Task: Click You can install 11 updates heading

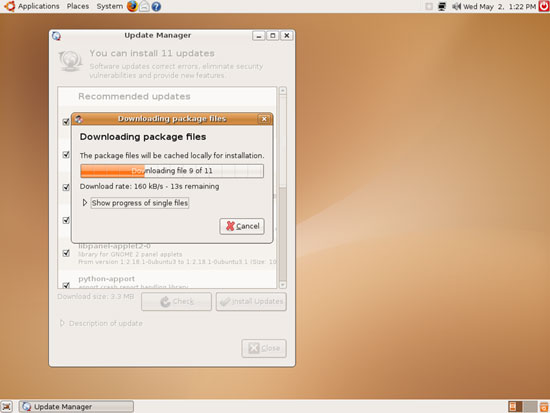Action: coord(152,53)
